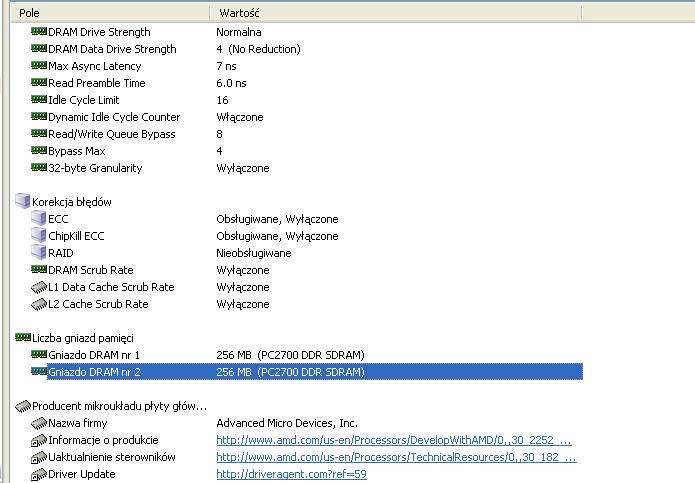Click the ECC value 'Obsługiwane, Wyłączone'
695x483 pixels.
[x=277, y=219]
